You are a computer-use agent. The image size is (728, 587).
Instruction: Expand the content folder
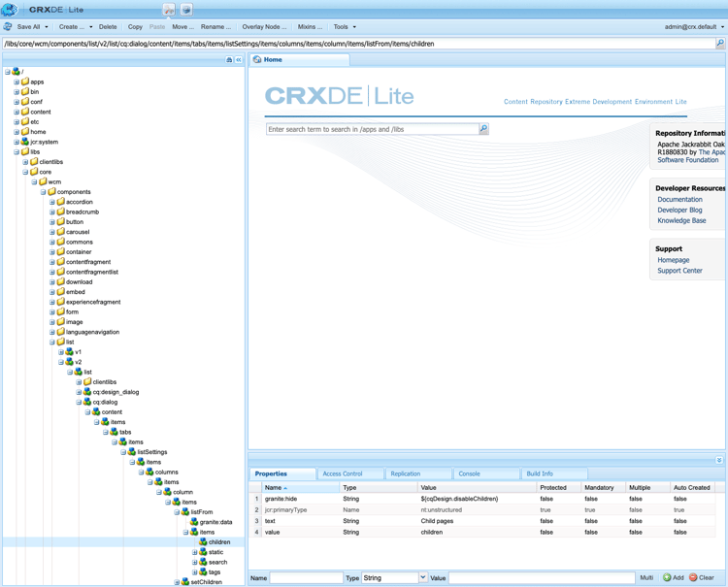(x=17, y=112)
